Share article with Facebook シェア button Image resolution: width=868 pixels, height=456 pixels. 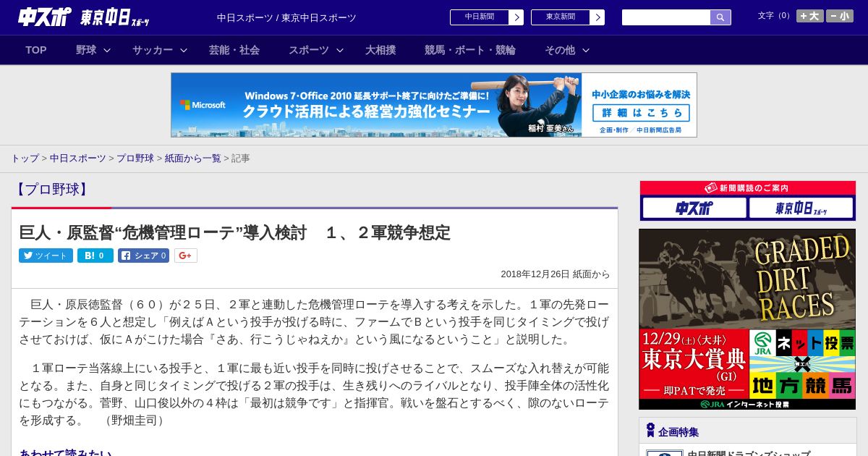click(143, 256)
